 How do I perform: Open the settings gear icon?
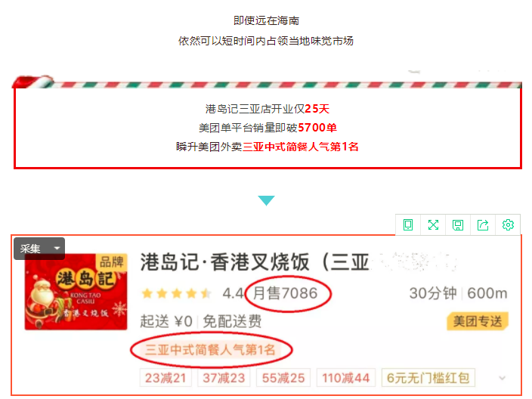point(508,224)
